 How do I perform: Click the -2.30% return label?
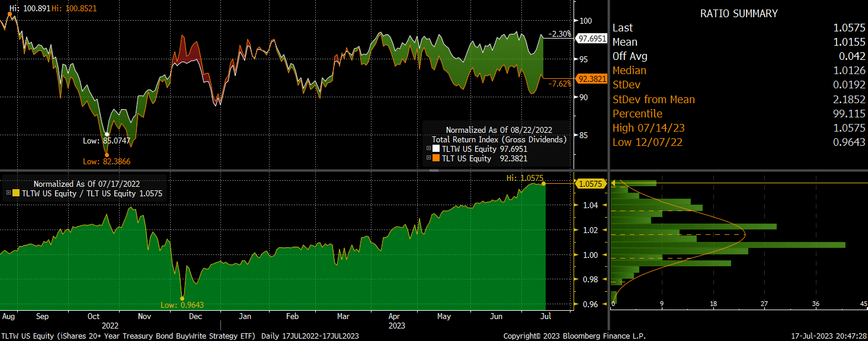click(x=559, y=34)
